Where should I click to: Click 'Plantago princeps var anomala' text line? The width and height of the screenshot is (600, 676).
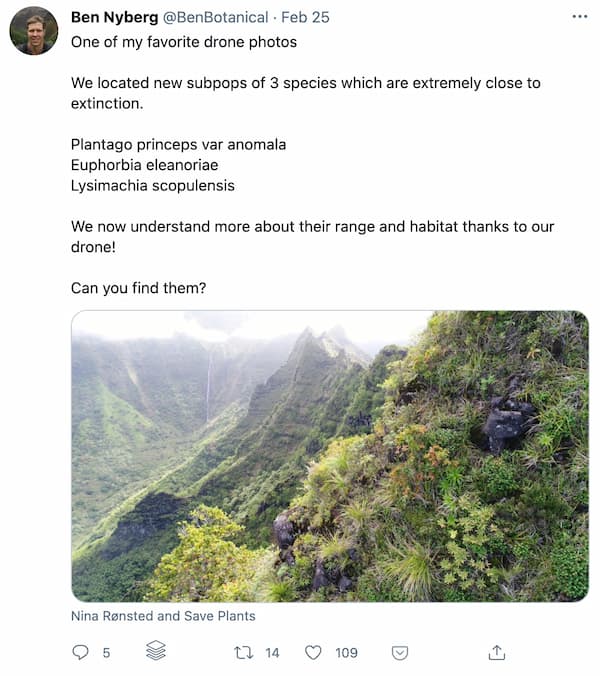tap(178, 144)
